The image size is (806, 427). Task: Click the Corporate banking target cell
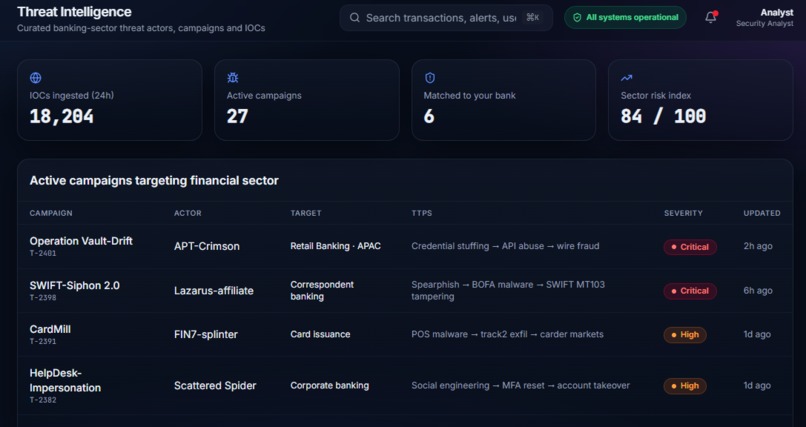coord(329,385)
